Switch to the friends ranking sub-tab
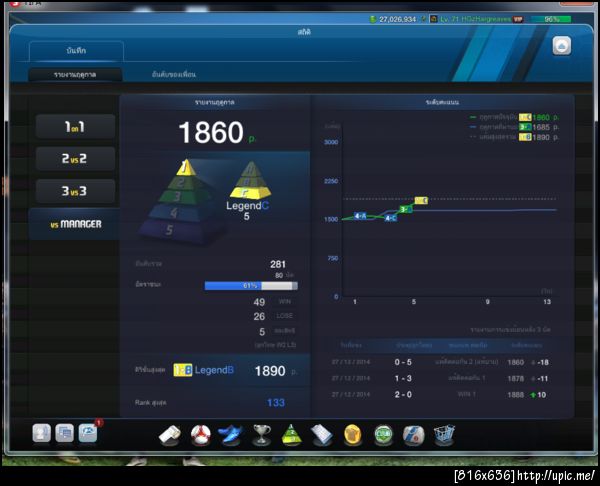Viewport: 600px width, 486px height. 174,74
